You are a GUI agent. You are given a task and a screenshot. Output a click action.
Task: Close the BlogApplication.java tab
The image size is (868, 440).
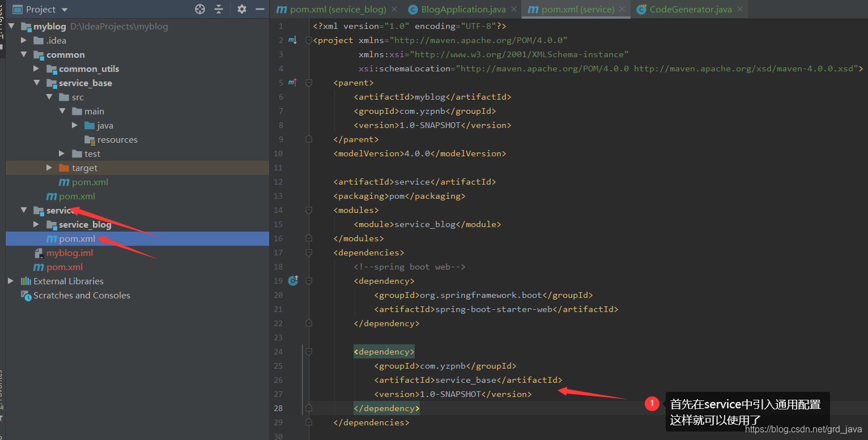pos(513,10)
